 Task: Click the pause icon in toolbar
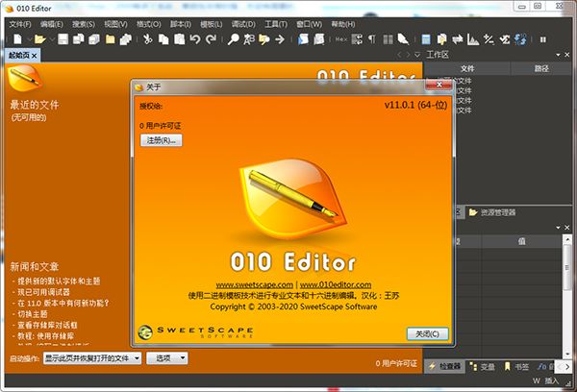click(543, 39)
